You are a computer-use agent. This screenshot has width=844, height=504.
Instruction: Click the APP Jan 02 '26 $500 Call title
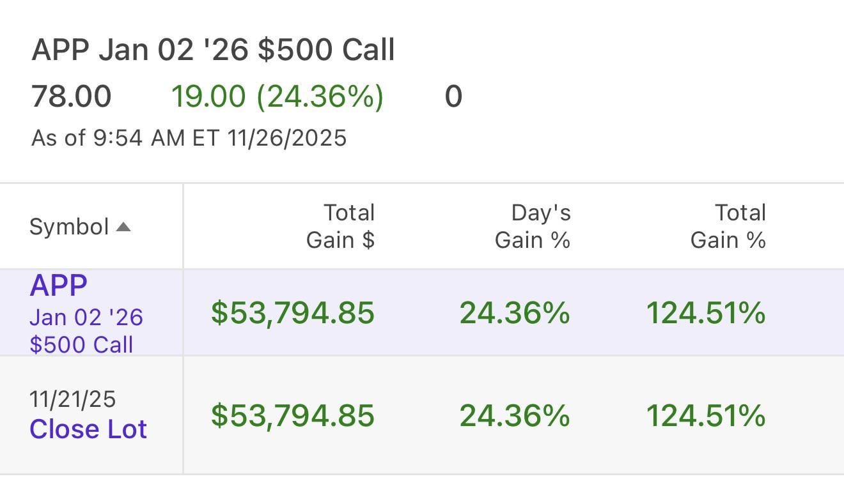coord(213,50)
